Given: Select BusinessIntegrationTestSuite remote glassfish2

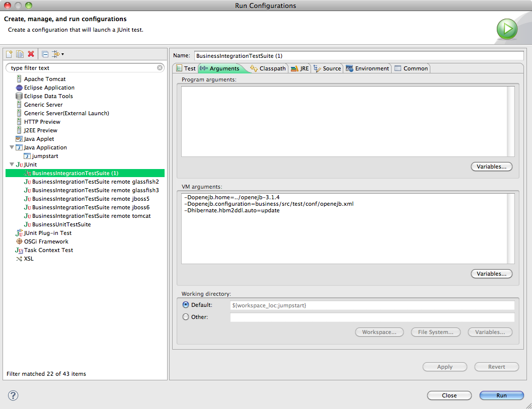Looking at the screenshot, I should pos(95,182).
